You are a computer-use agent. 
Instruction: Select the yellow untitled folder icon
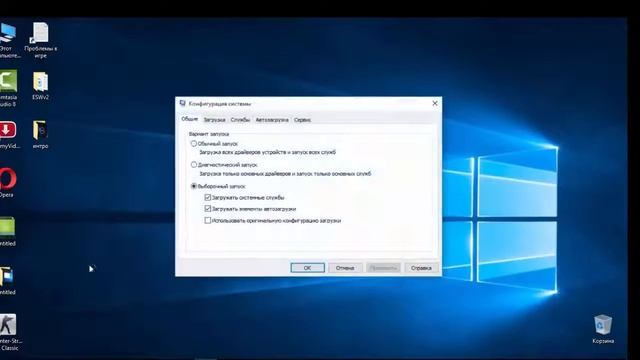(7, 276)
